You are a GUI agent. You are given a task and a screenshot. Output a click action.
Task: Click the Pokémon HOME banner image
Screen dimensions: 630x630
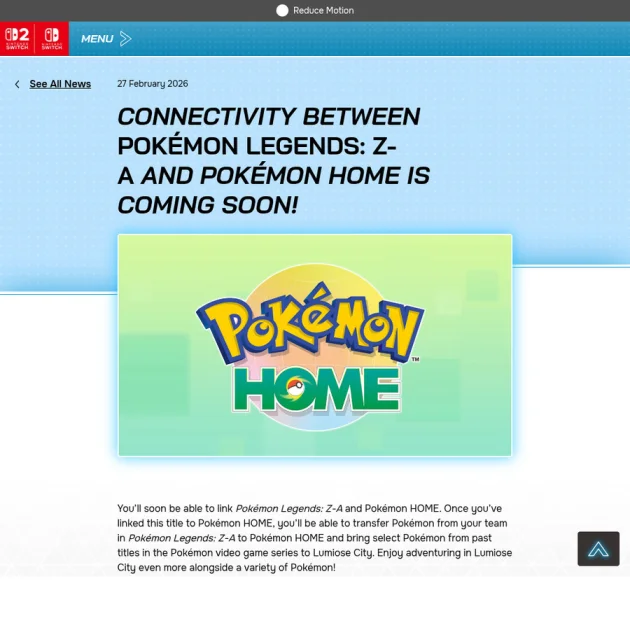click(x=315, y=345)
